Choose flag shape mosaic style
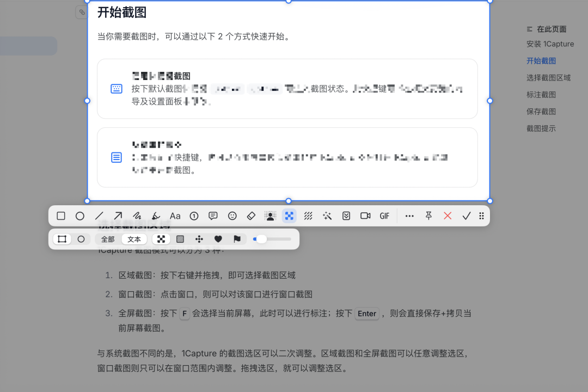 click(x=237, y=240)
